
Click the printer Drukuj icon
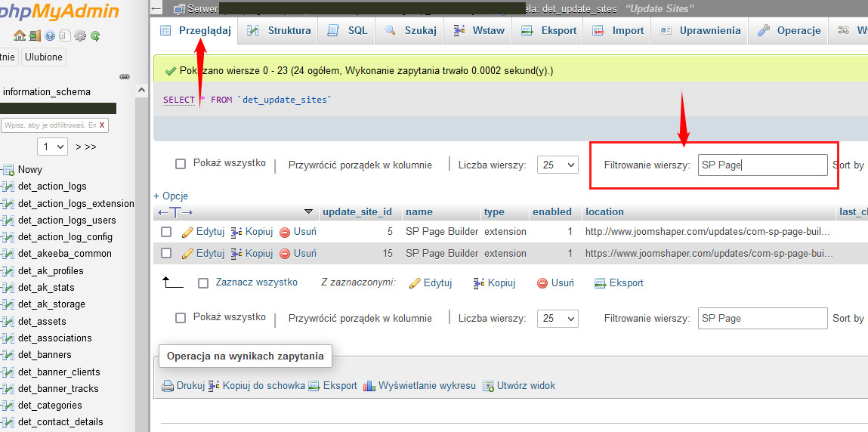tap(168, 386)
